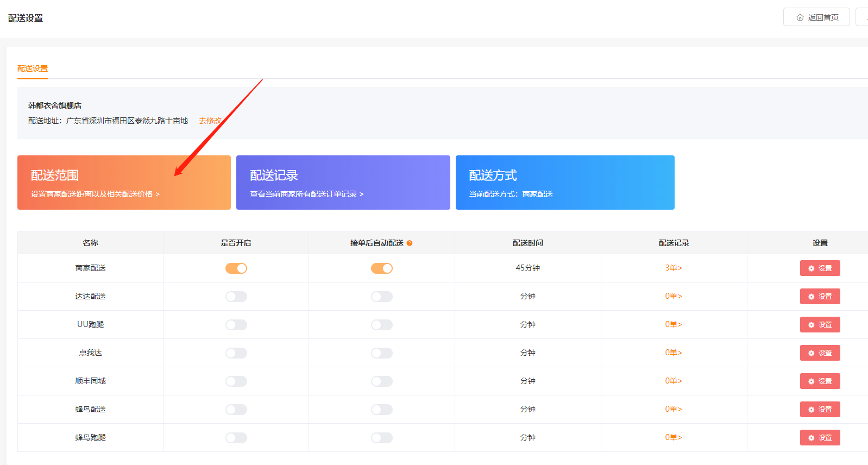Open 0单> delivery records for 蜂鸟跑腿
Viewport: 868px width, 465px height.
[x=674, y=437]
